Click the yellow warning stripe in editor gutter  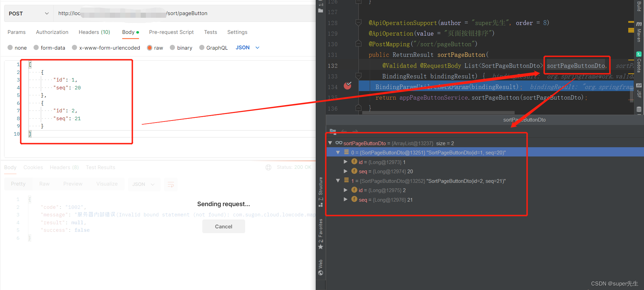click(631, 30)
